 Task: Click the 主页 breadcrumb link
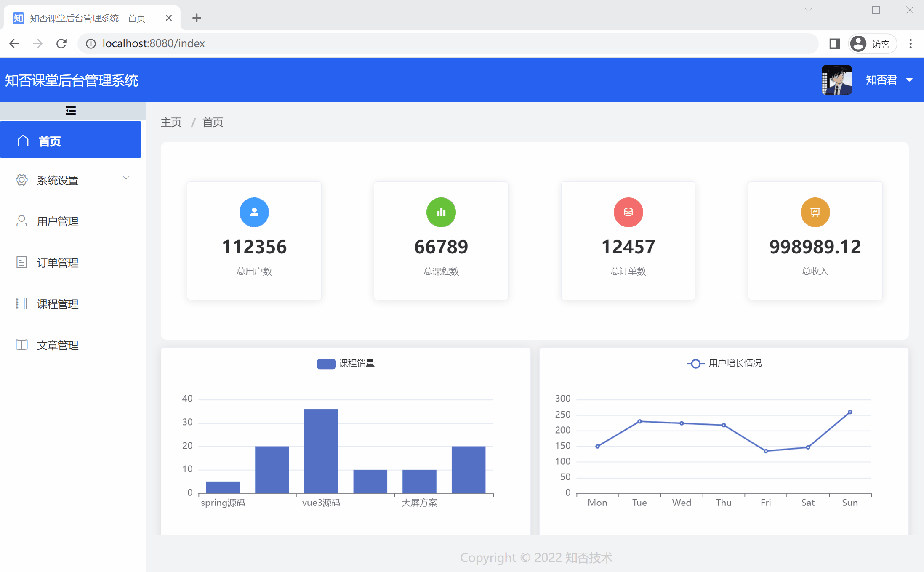coord(171,122)
